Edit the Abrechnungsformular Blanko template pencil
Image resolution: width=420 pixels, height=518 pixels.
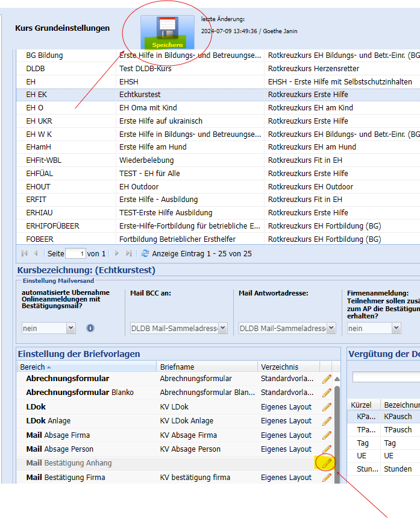coord(327,393)
